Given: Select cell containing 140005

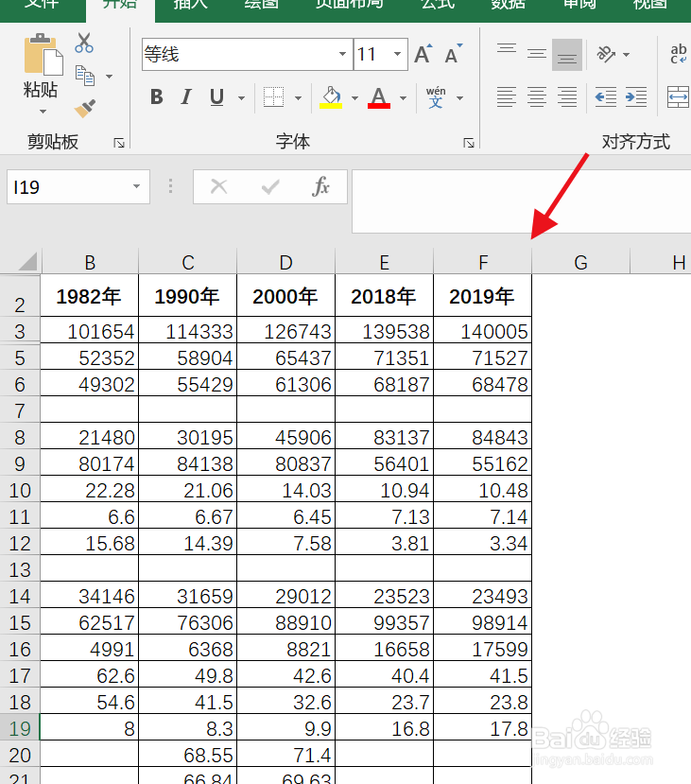Looking at the screenshot, I should (x=482, y=330).
